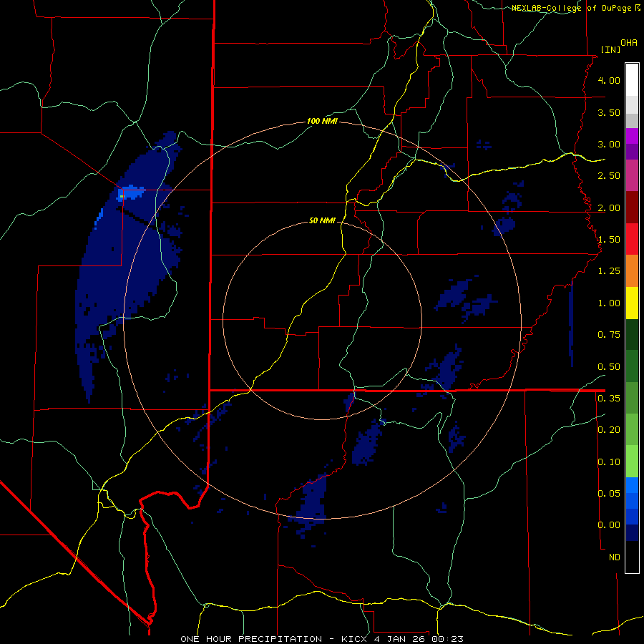This screenshot has width=644, height=644.
Task: Click the 0.50 legend value
Action: click(609, 366)
